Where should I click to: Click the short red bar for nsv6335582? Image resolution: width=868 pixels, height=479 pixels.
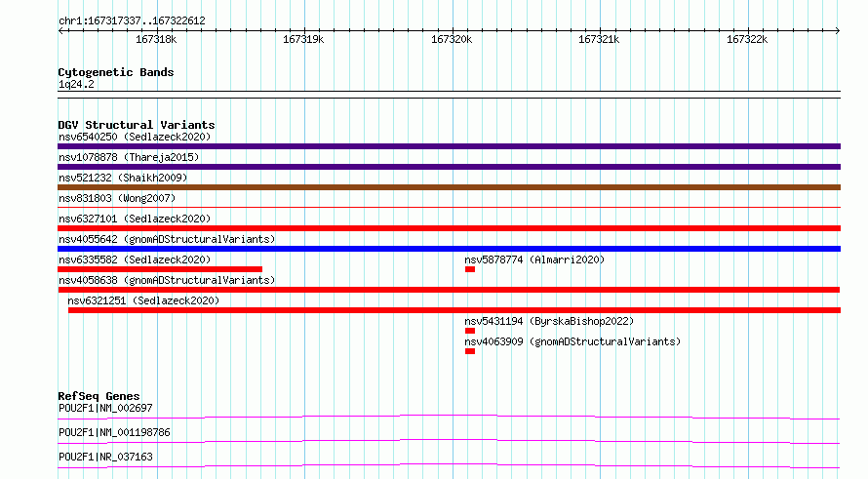coord(160,269)
